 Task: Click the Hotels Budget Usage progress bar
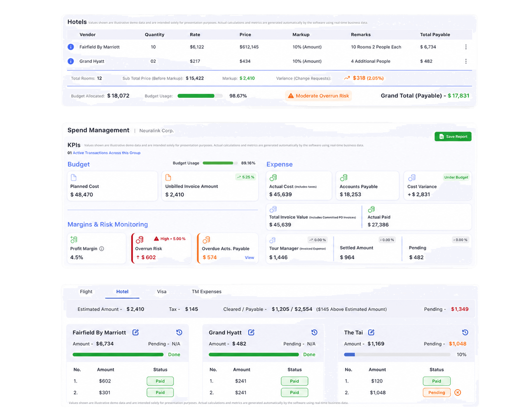(200, 96)
